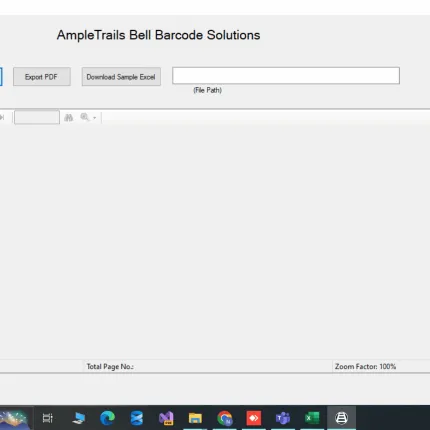Click the AmpleTrails Bell Barcode Solutions heading

(158, 35)
